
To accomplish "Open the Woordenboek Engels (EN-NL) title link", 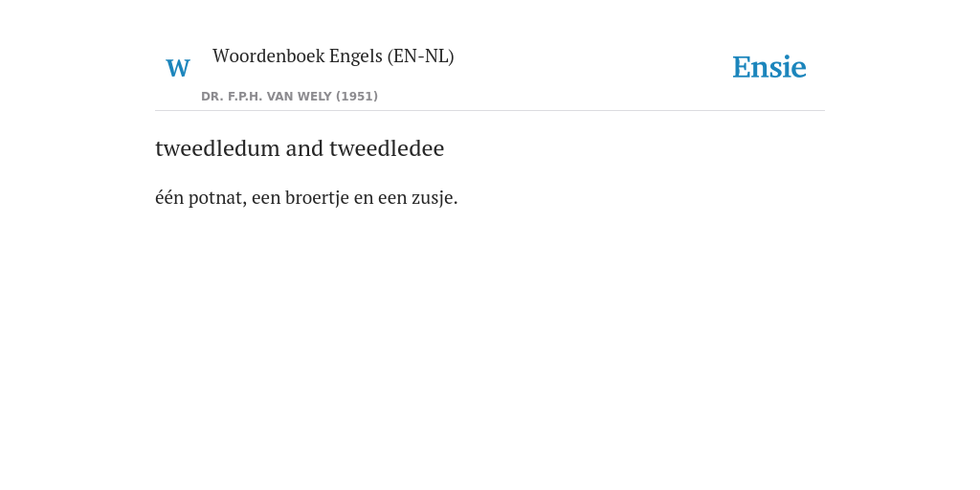I will (333, 56).
